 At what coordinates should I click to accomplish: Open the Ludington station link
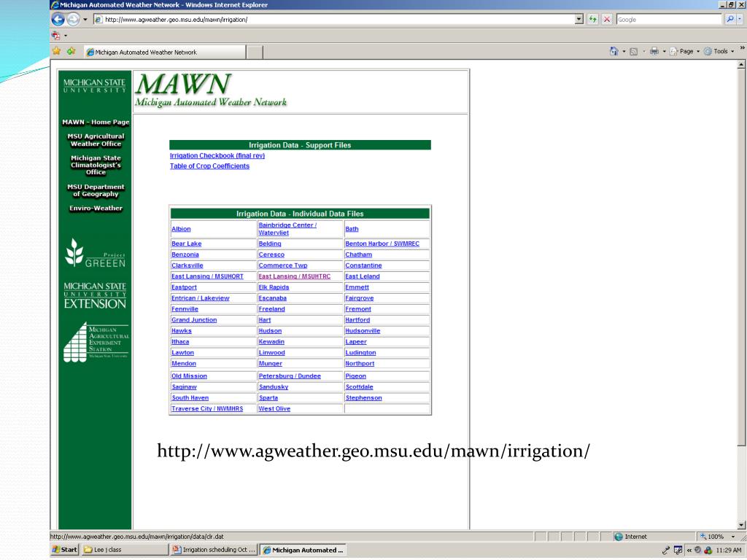(360, 354)
